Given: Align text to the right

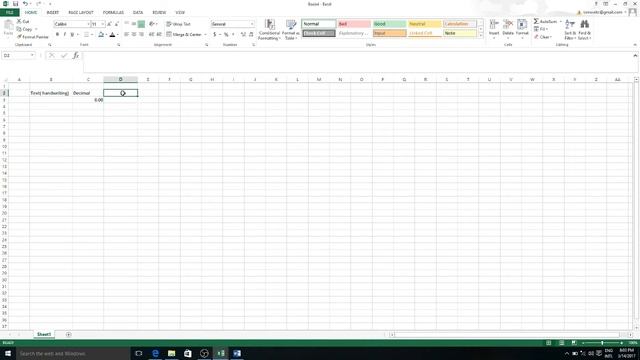Looking at the screenshot, I should (141, 35).
